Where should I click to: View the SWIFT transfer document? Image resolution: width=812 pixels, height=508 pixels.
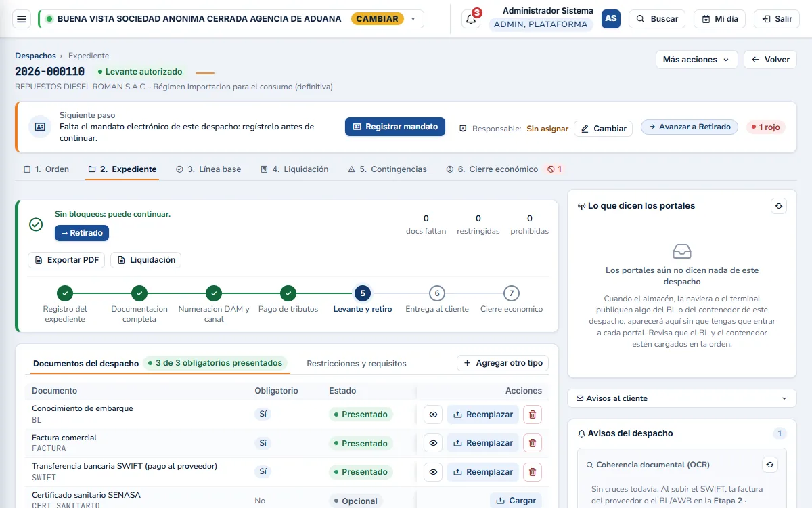(433, 472)
